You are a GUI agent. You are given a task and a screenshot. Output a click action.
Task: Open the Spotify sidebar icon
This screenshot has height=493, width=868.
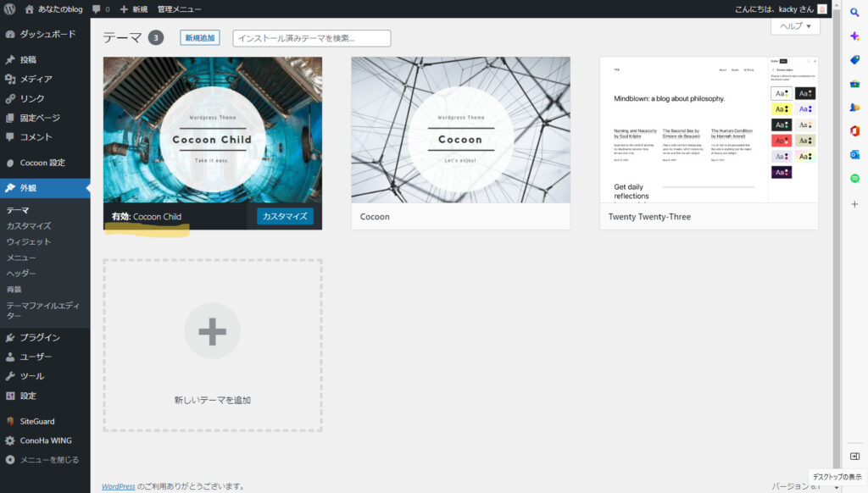click(x=854, y=178)
